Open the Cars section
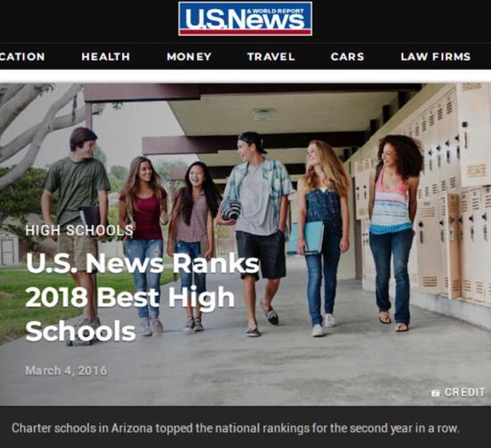The height and width of the screenshot is (448, 491). click(347, 56)
